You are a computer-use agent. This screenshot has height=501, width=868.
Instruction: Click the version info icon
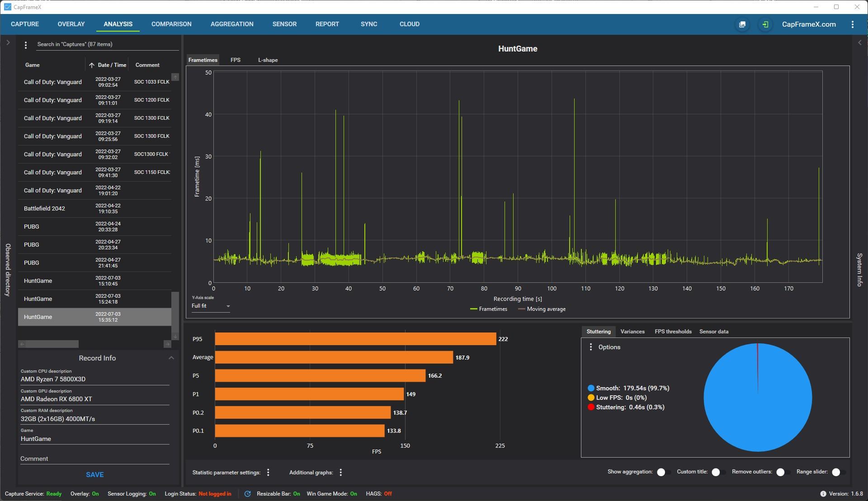[x=823, y=494]
